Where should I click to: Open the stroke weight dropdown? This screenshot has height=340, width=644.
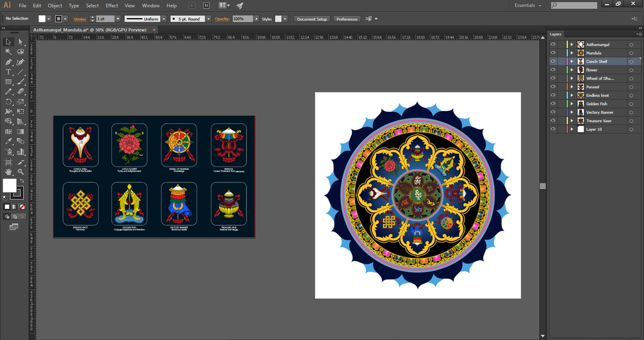click(x=118, y=19)
